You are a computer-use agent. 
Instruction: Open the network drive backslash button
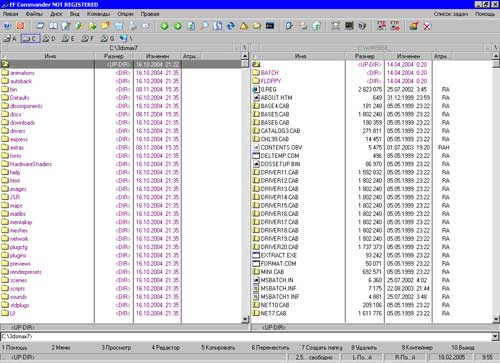point(126,39)
